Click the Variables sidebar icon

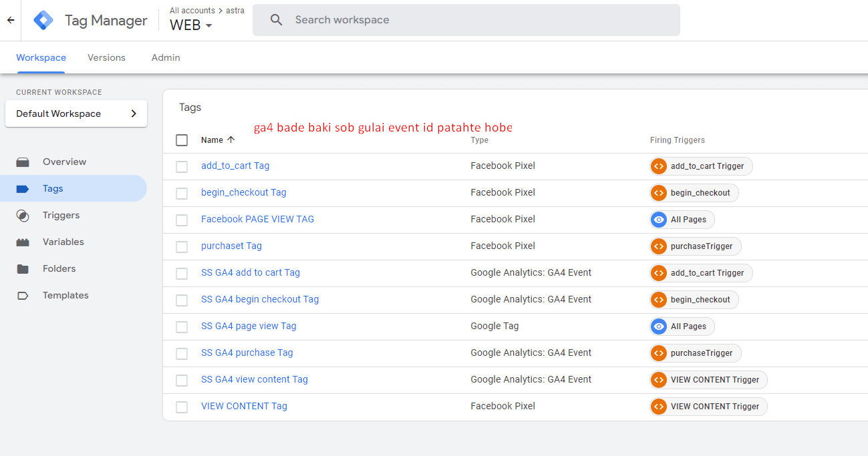pos(23,242)
